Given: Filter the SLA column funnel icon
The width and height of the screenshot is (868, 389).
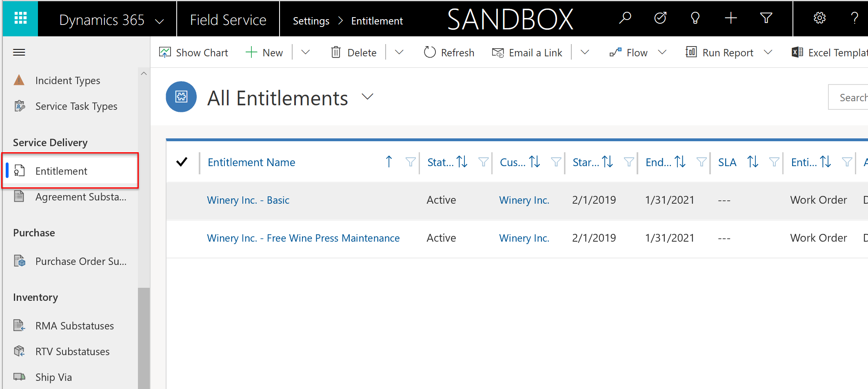Looking at the screenshot, I should point(774,162).
